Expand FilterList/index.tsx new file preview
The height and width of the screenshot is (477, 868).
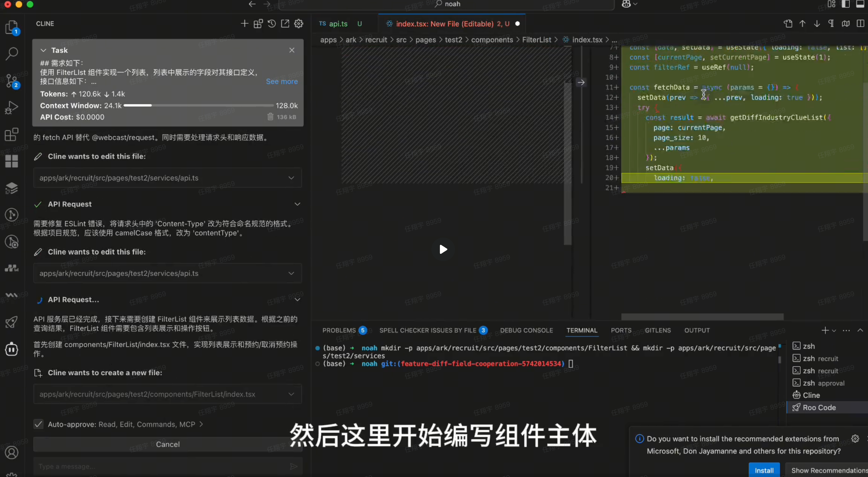(x=291, y=394)
